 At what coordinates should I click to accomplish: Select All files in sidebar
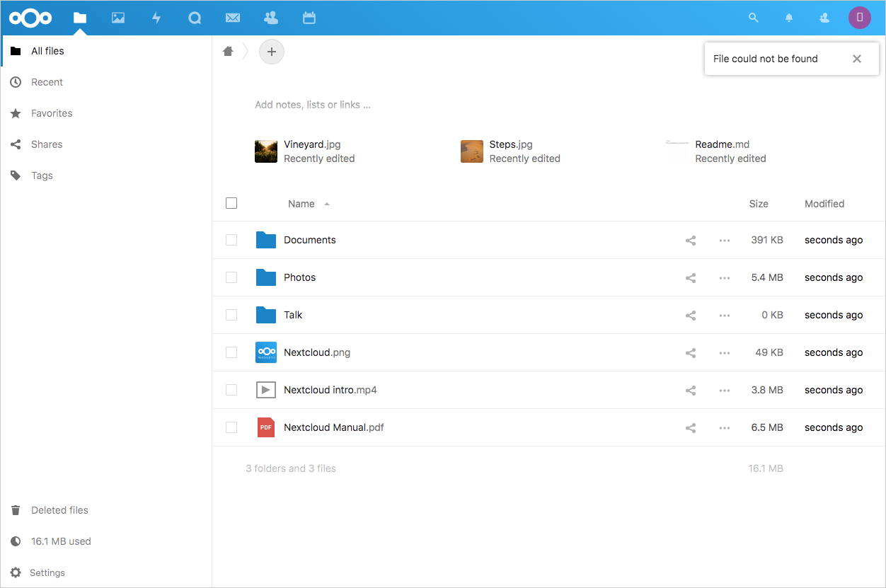tap(106, 51)
